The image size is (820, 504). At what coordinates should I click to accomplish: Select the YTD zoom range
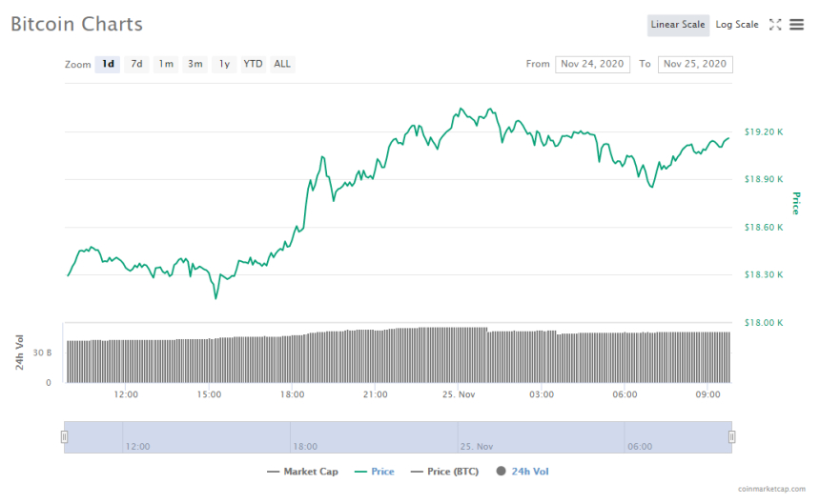253,64
